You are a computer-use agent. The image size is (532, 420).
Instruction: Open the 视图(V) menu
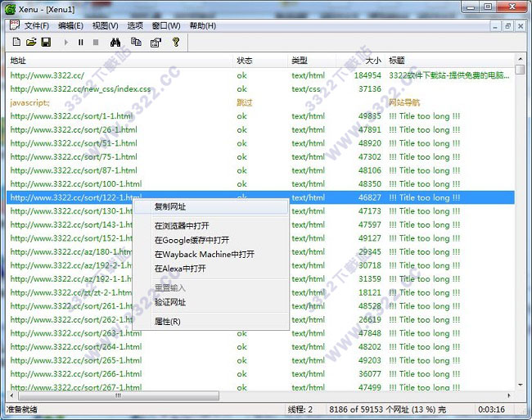click(105, 25)
